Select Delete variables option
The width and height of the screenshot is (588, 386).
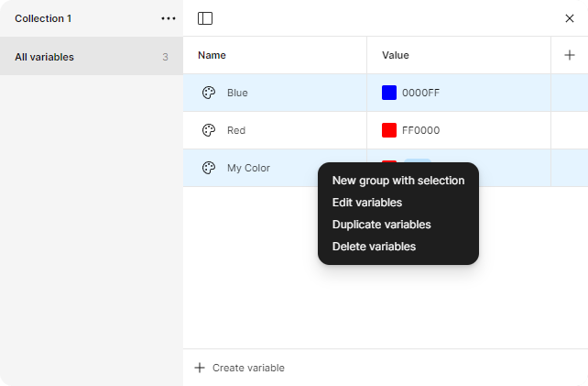point(374,247)
